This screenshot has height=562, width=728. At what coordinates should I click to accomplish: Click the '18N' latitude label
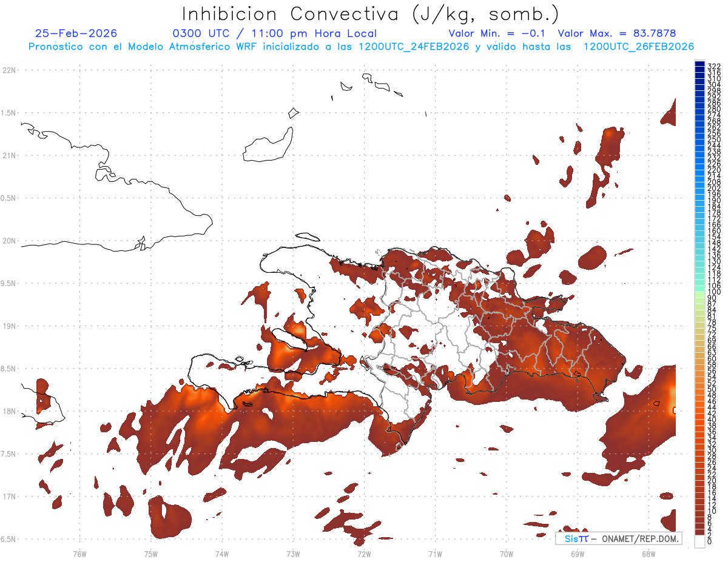click(8, 411)
